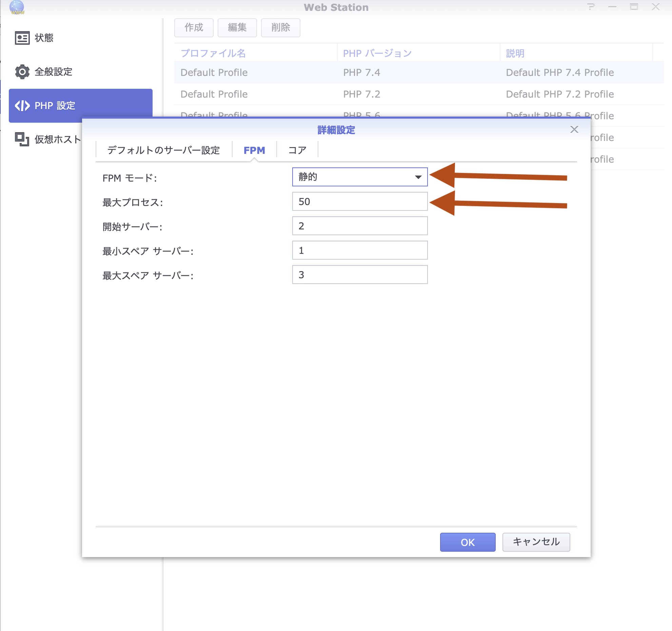Click the 最大プロセス input field
The height and width of the screenshot is (631, 672).
pos(359,202)
